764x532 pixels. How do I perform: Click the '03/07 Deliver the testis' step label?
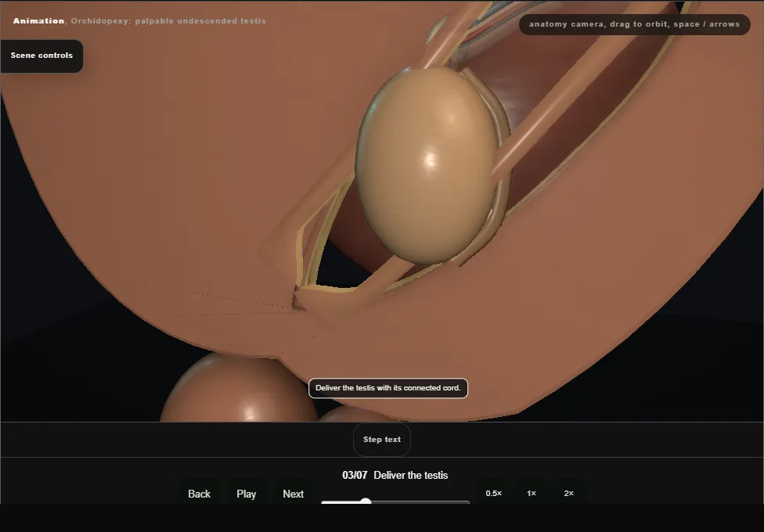tap(395, 475)
